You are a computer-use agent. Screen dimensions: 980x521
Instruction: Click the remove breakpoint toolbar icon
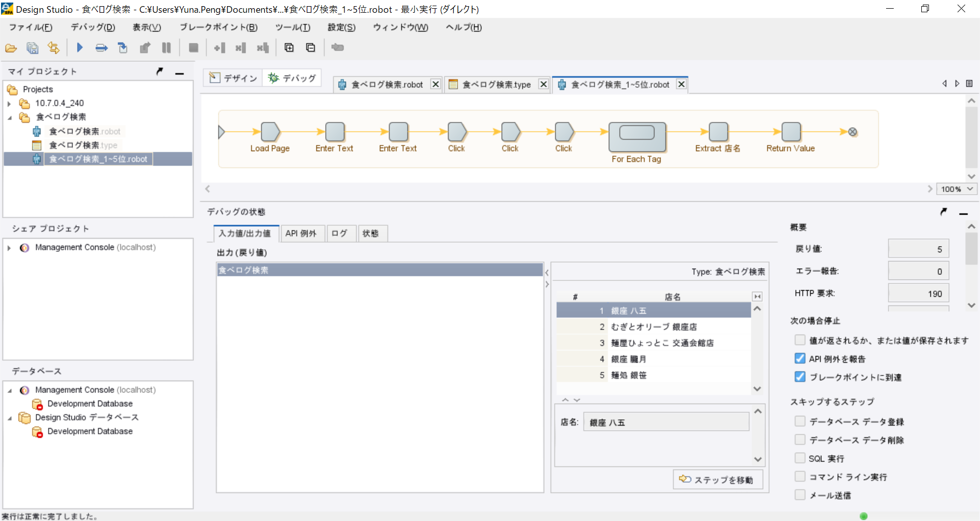(241, 48)
